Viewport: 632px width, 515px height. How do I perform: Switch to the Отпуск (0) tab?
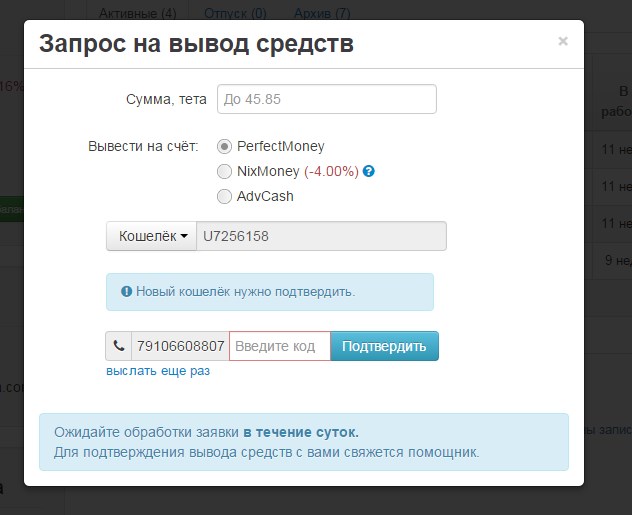point(235,13)
